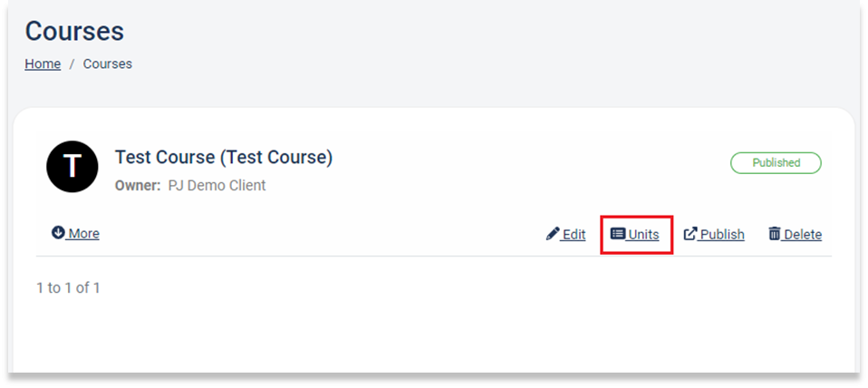Click the pencil icon beside Edit
868x388 pixels.
553,234
